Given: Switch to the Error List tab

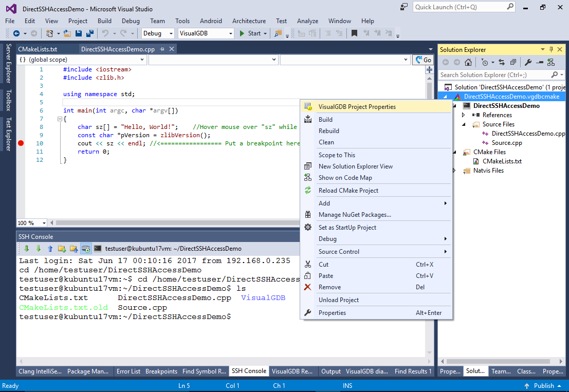Looking at the screenshot, I should [x=129, y=371].
